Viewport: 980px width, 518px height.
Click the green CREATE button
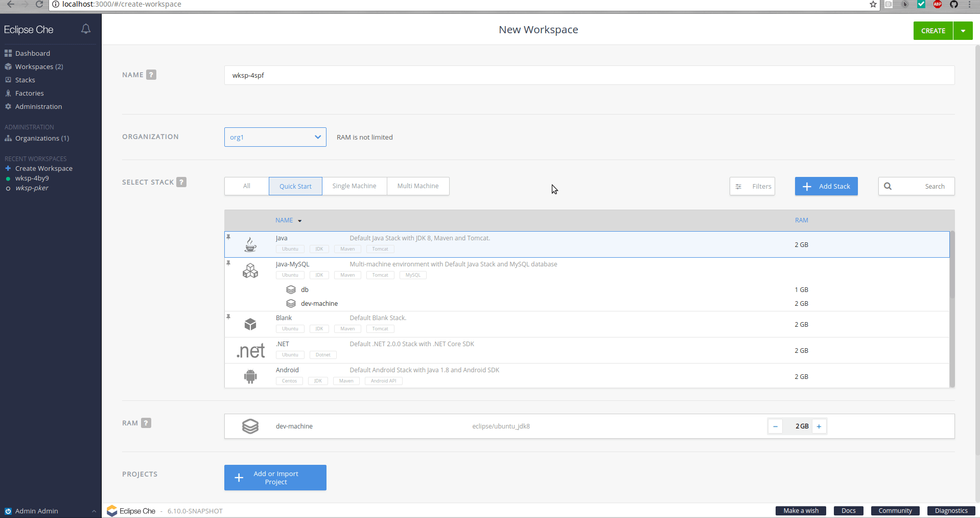tap(933, 31)
